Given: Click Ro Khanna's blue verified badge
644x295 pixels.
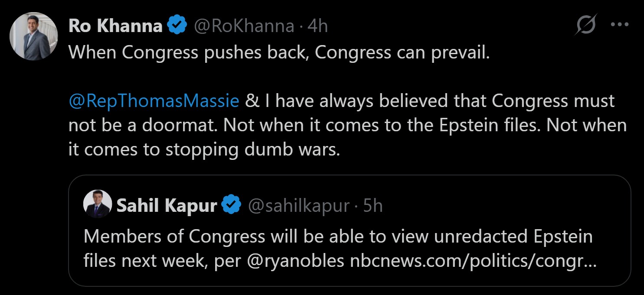Looking at the screenshot, I should [177, 26].
